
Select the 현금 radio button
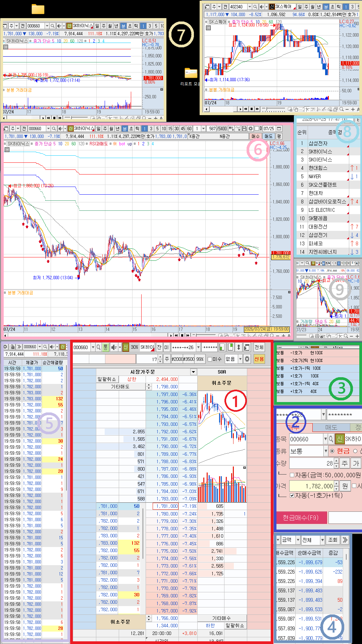(x=332, y=451)
